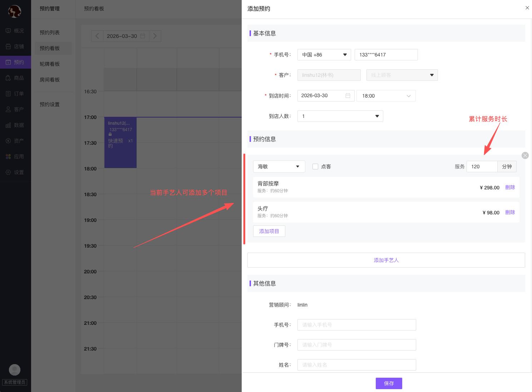The height and width of the screenshot is (392, 532).
Task: Open the 轮牌看板 menu item
Action: pos(50,64)
